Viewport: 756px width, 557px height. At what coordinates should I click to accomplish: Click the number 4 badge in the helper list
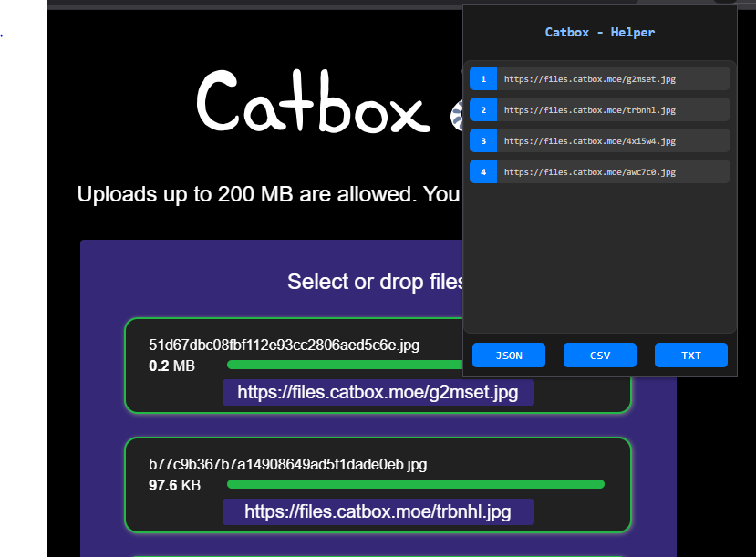[x=483, y=171]
